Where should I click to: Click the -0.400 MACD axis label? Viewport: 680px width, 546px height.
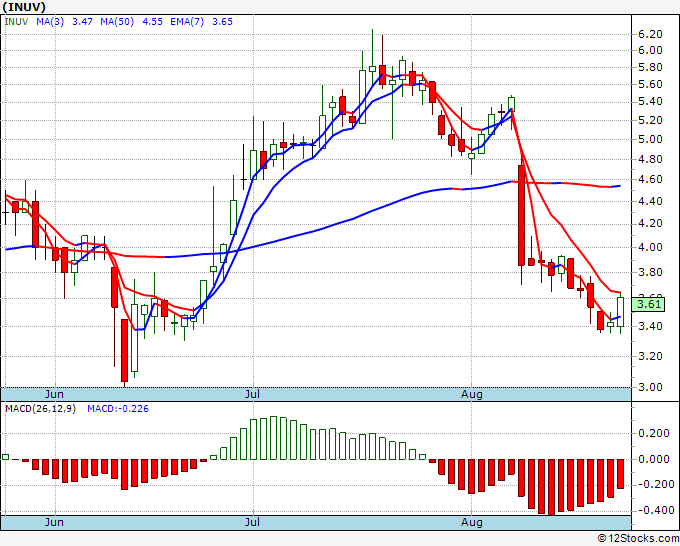(x=651, y=510)
